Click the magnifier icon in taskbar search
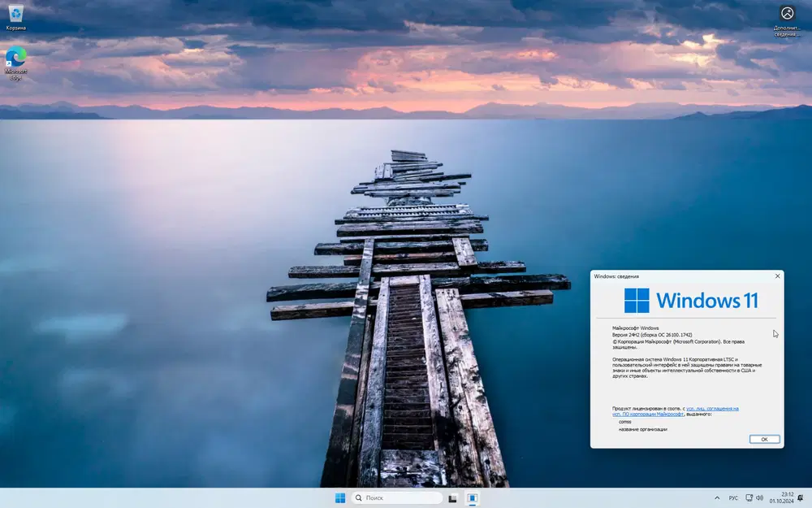The height and width of the screenshot is (508, 812). point(358,497)
